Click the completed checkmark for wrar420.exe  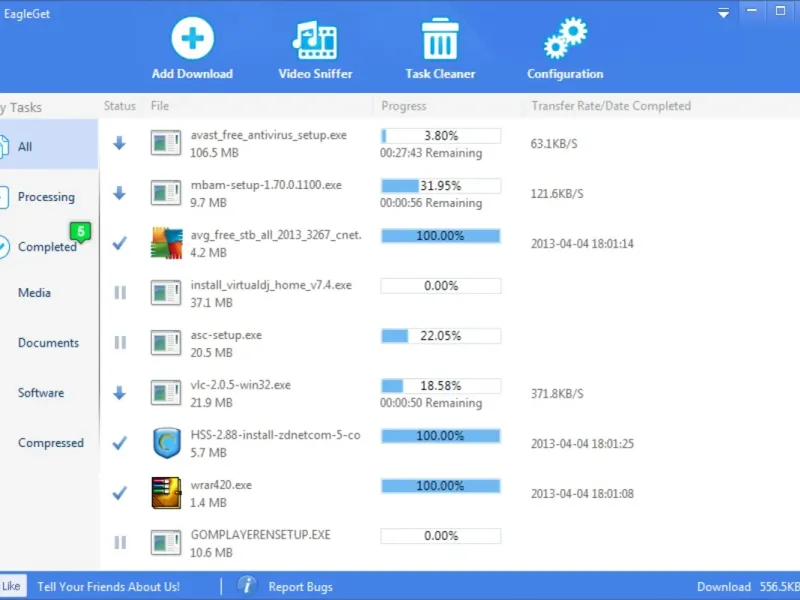[119, 493]
